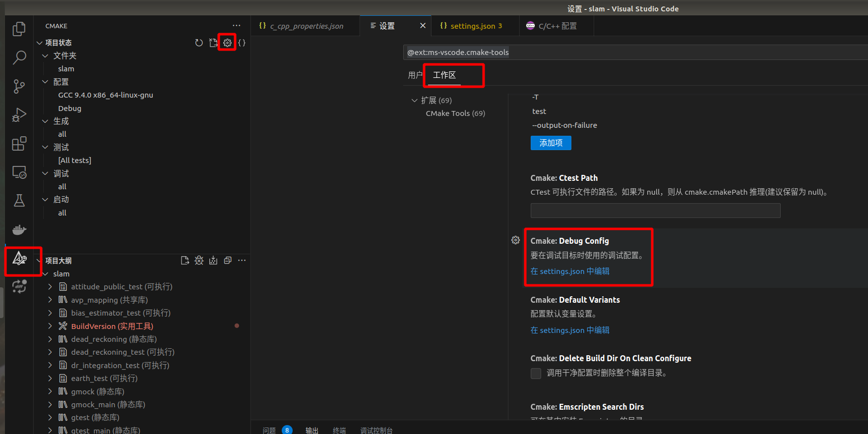Screen dimensions: 868x434
Task: Open the Remote Explorer view
Action: pos(19,172)
